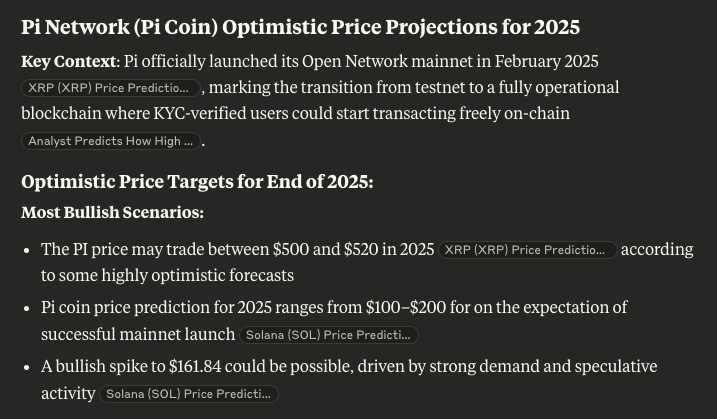Open the Solana citation after 'speculative activity'

[x=188, y=394]
